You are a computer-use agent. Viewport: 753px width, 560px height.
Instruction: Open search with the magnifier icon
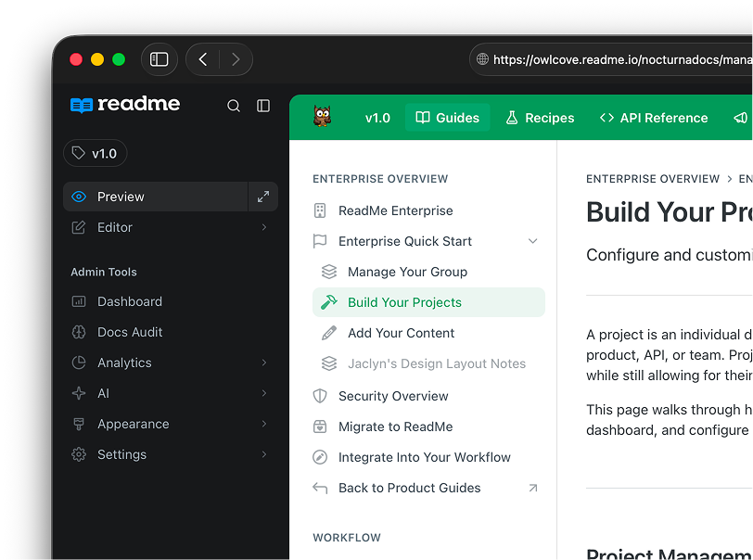(234, 106)
